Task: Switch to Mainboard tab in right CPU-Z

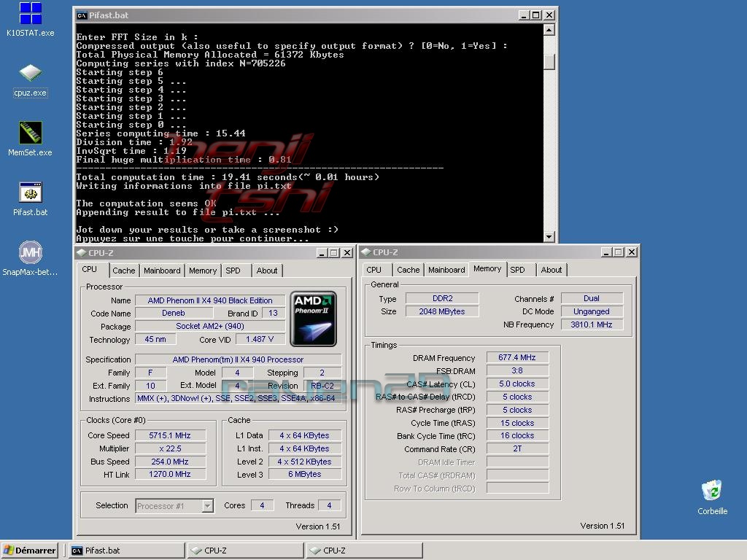Action: point(446,270)
